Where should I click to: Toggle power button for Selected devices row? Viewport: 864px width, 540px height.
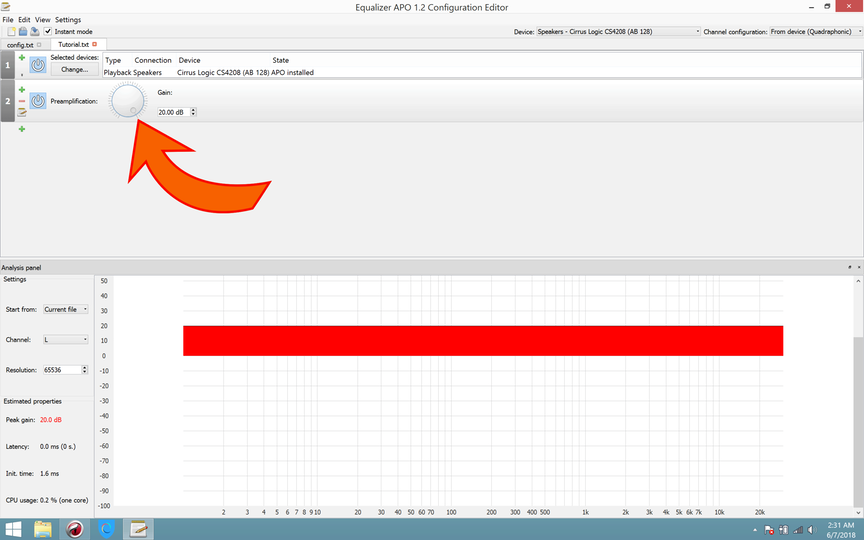click(x=38, y=65)
